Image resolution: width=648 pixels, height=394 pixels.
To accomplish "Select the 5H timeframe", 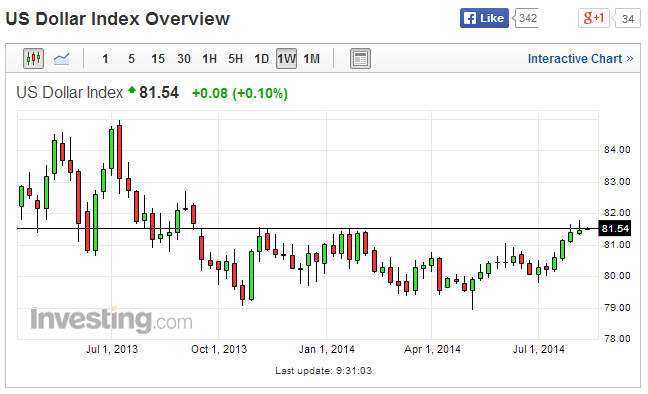I will (236, 59).
